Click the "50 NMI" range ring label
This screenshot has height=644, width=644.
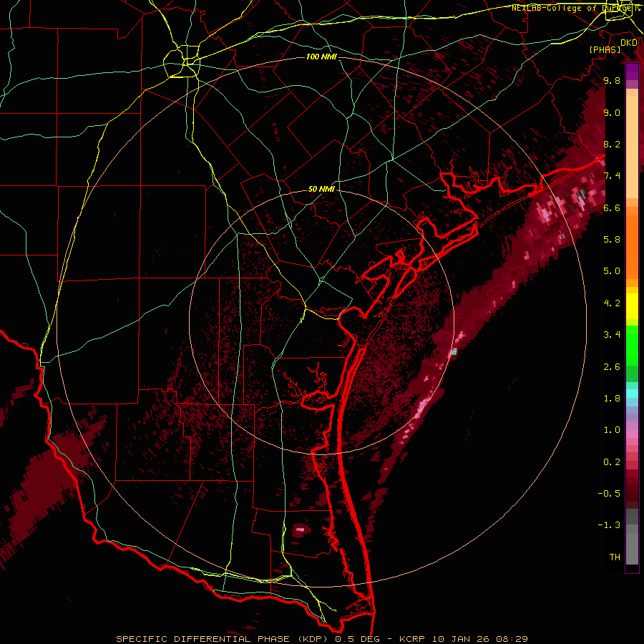[321, 189]
